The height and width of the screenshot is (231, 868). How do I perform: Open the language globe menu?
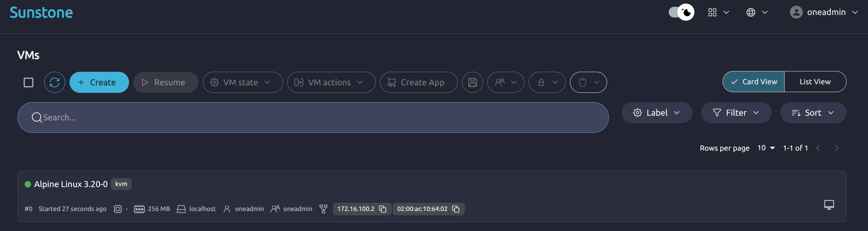pos(757,12)
